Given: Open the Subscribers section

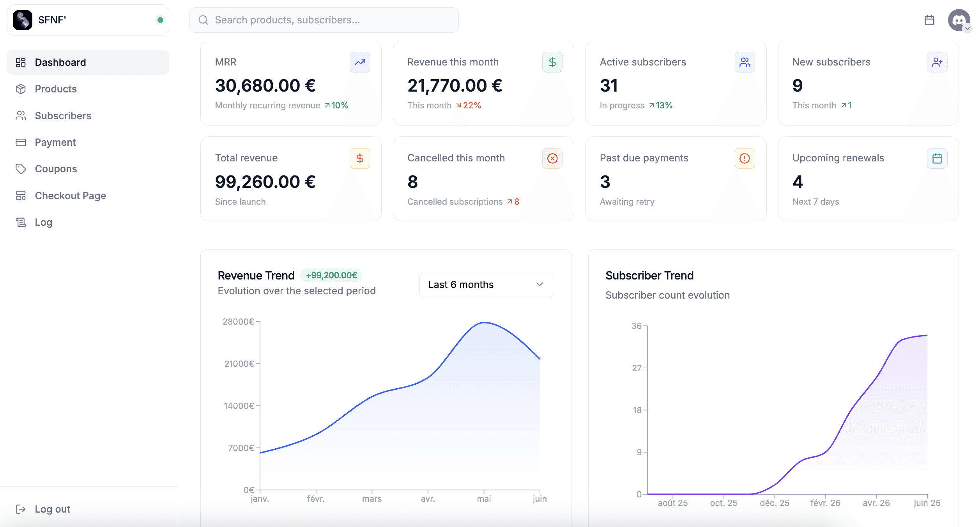Looking at the screenshot, I should (x=88, y=116).
